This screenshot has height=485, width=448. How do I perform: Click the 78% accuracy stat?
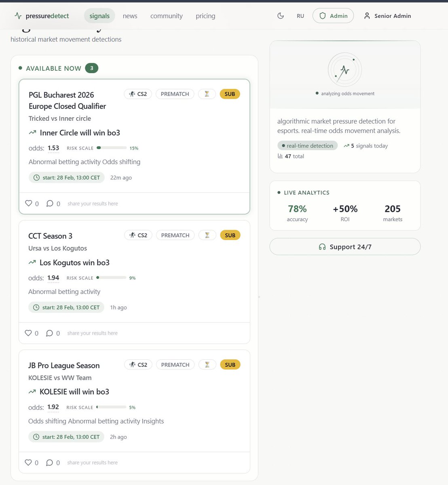pos(297,213)
